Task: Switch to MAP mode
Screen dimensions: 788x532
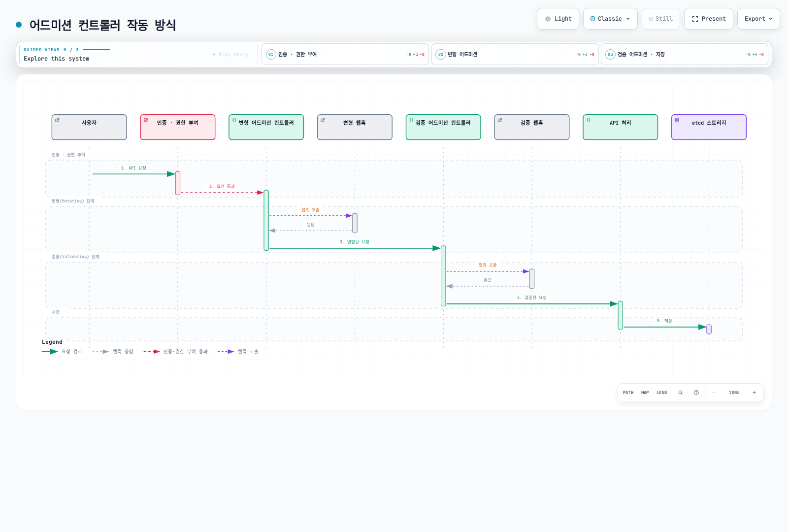Action: point(645,393)
